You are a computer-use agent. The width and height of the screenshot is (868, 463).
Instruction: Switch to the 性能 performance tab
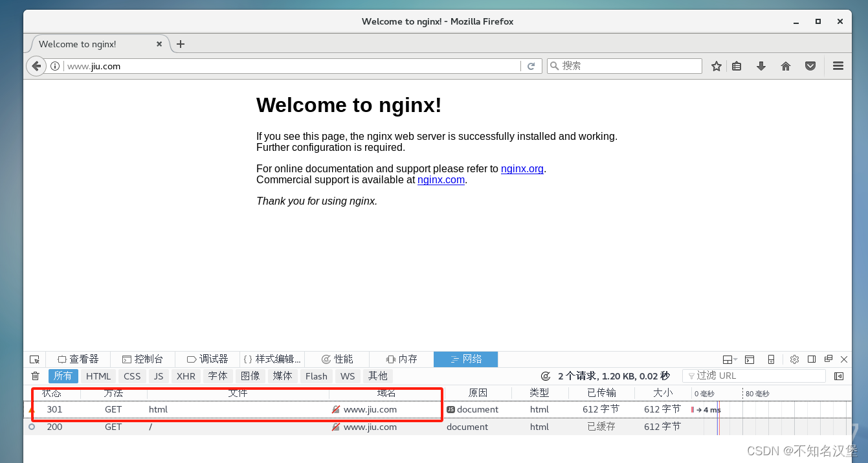click(337, 359)
